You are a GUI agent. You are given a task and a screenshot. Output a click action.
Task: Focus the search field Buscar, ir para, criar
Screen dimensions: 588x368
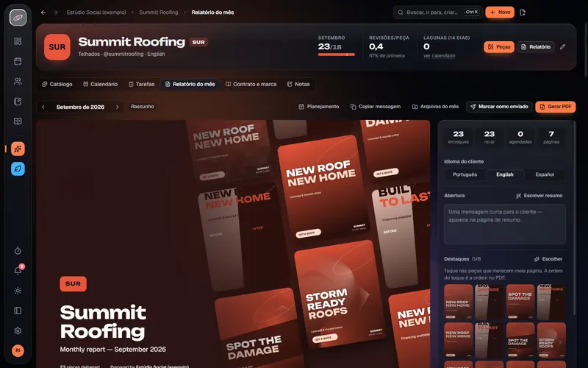437,13
